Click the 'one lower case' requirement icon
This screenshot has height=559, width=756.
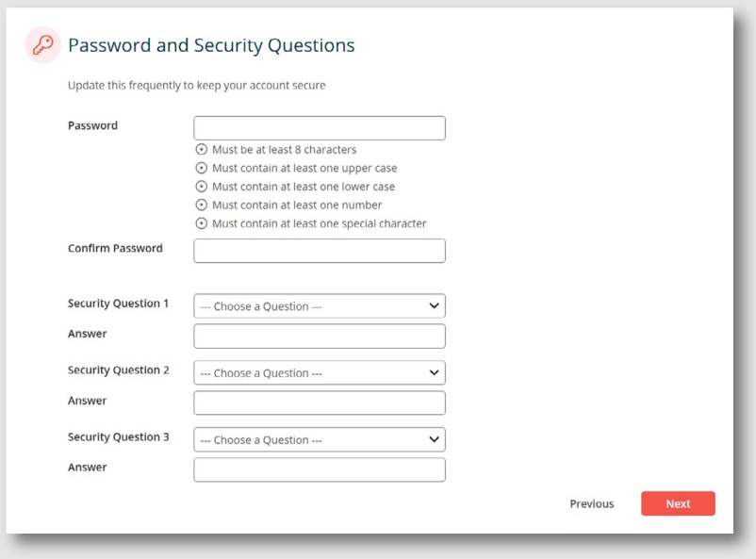(200, 187)
